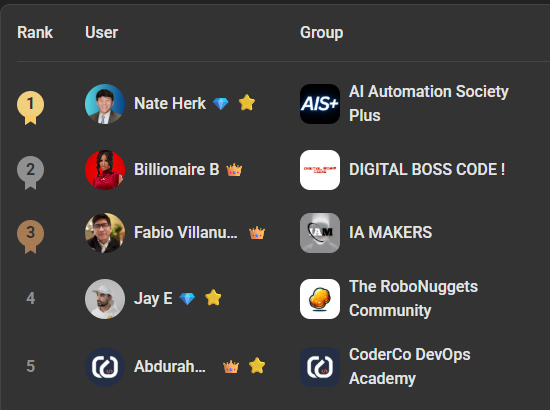Select the AIS+ group logo
The height and width of the screenshot is (410, 550).
[320, 104]
